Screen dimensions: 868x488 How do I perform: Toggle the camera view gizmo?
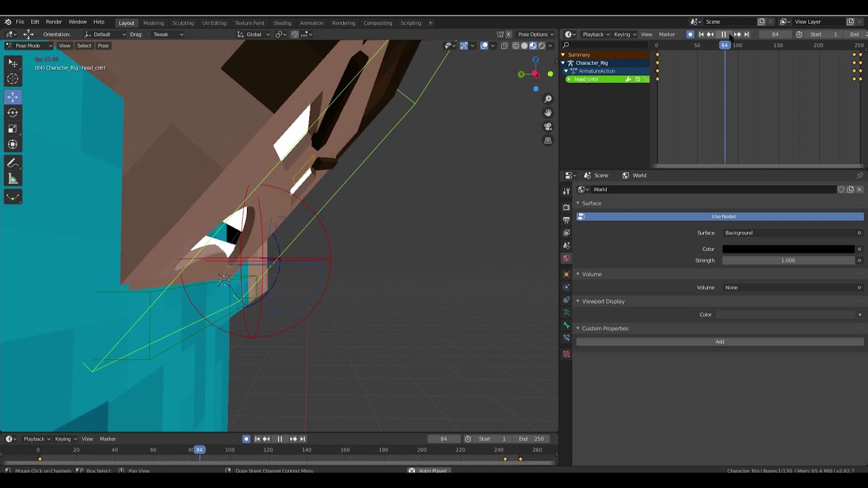click(x=548, y=127)
